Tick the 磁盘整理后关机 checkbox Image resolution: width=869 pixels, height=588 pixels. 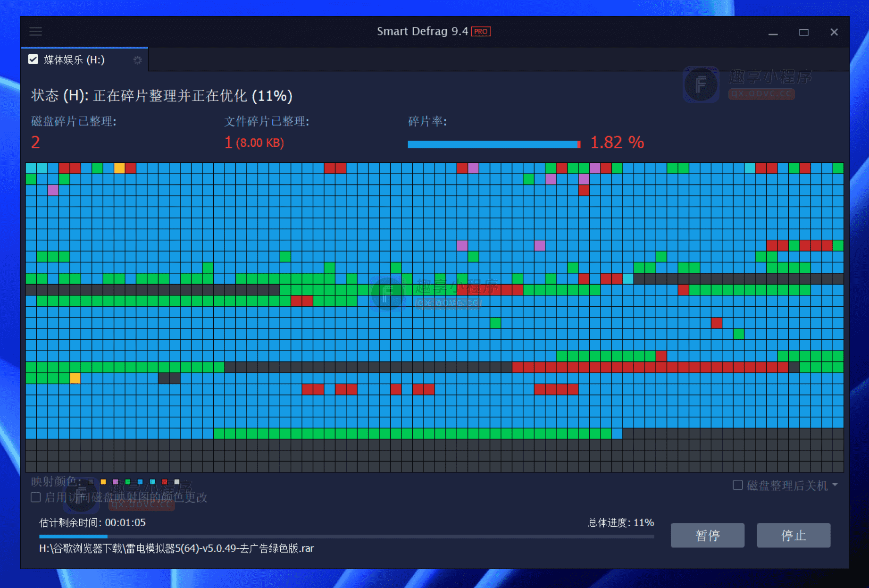click(x=738, y=485)
